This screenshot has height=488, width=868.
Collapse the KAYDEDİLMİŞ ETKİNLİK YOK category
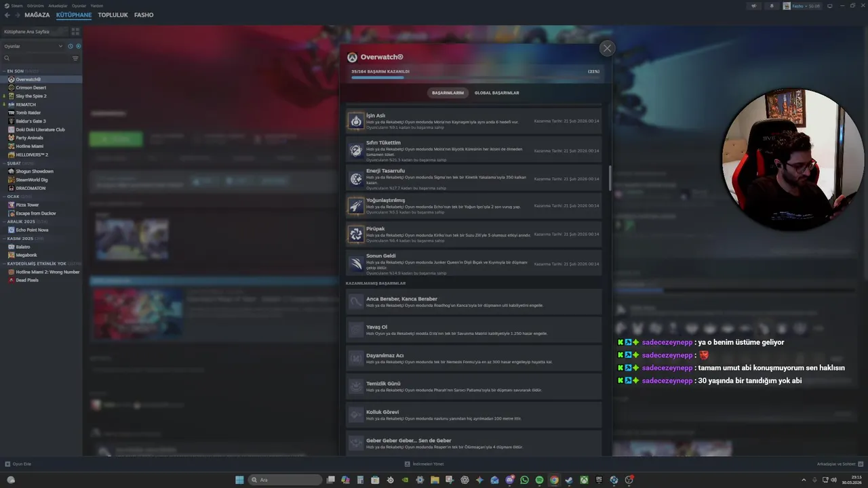coord(3,264)
